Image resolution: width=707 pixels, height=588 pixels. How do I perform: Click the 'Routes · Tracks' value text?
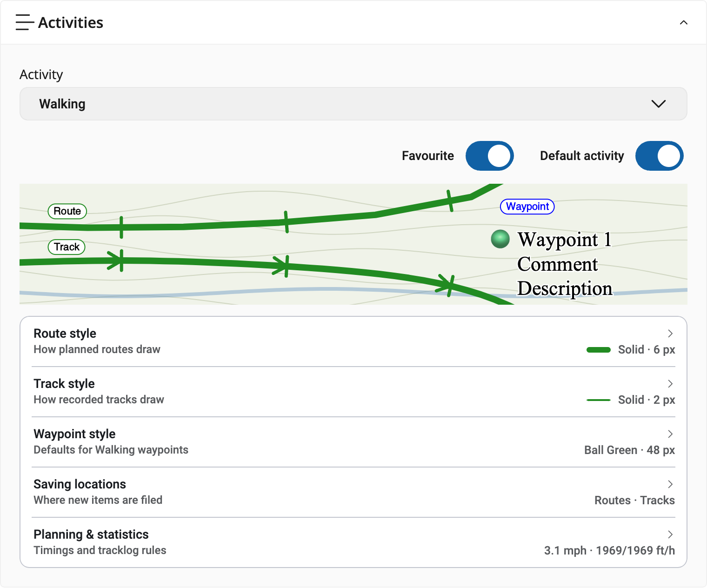[x=634, y=501]
